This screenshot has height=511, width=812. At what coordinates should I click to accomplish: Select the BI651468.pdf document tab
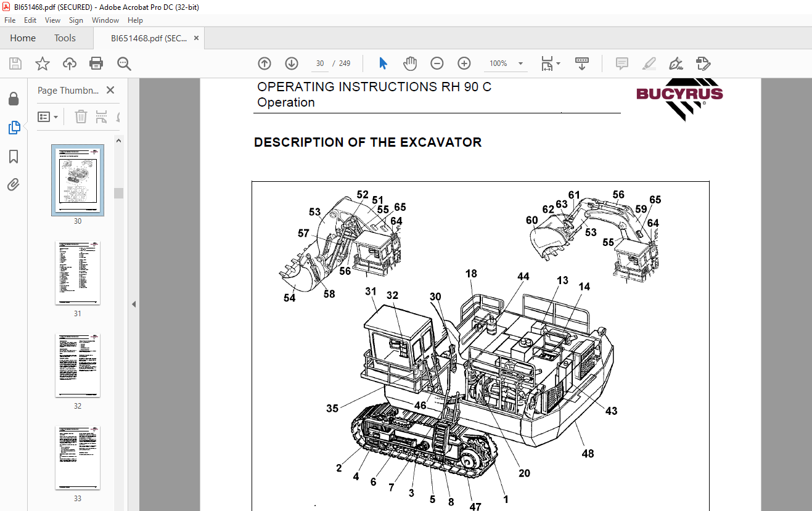coord(149,38)
